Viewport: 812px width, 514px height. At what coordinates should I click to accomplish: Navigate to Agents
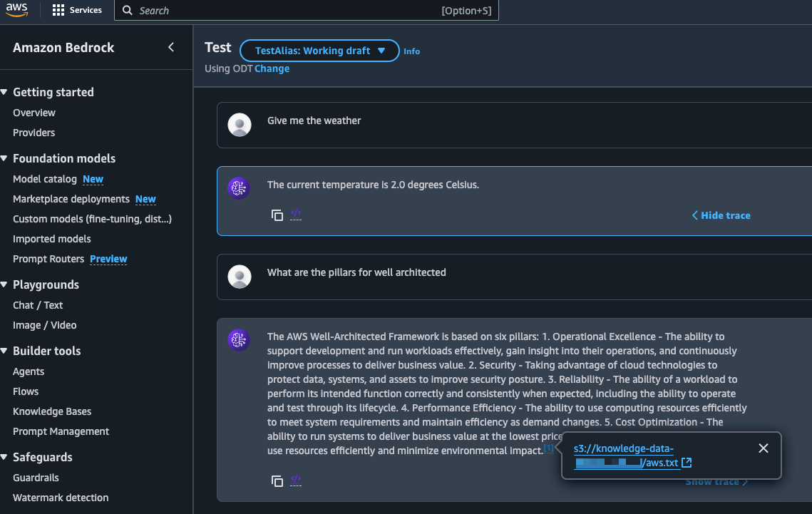[29, 371]
